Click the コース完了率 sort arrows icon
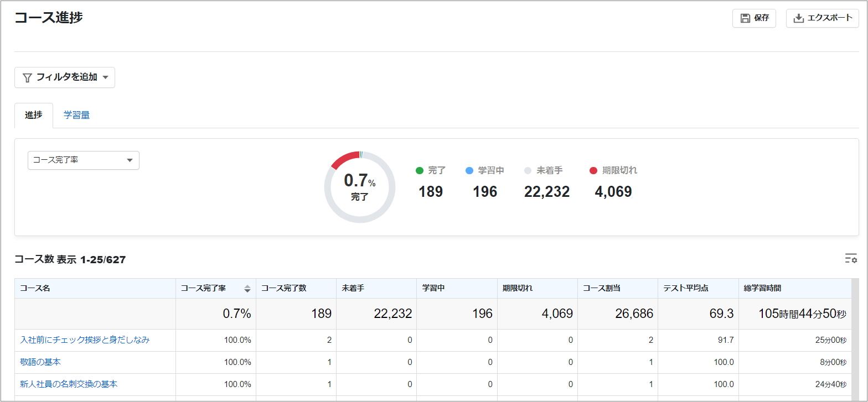Viewport: 868px width, 402px height. pos(247,288)
